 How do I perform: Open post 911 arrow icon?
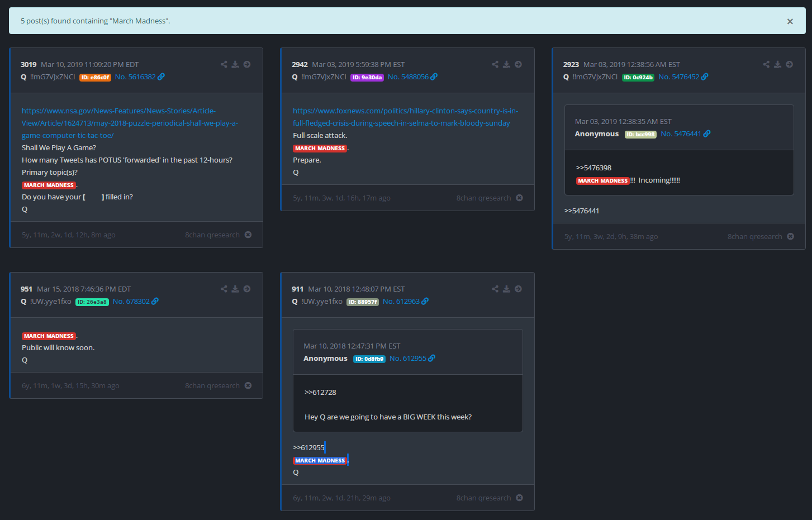click(x=518, y=289)
